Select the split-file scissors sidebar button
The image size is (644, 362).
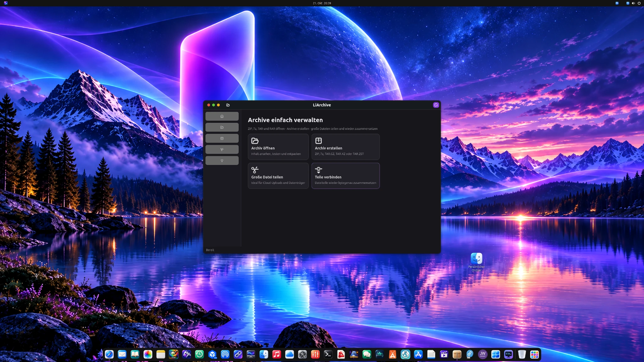(222, 150)
